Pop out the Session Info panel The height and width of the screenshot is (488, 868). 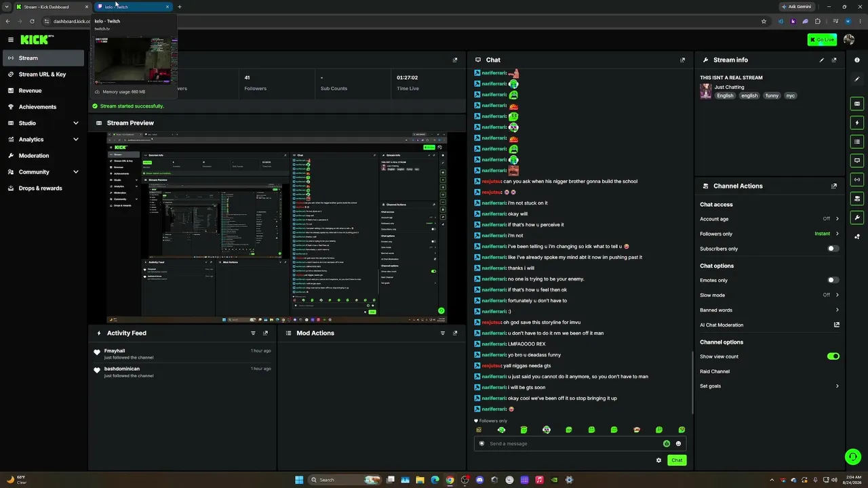pyautogui.click(x=455, y=60)
